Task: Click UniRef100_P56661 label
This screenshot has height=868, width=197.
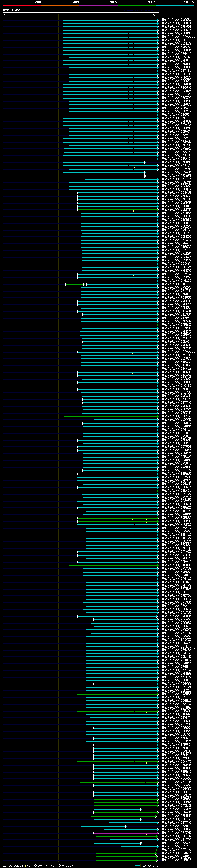Action: pos(176,728)
